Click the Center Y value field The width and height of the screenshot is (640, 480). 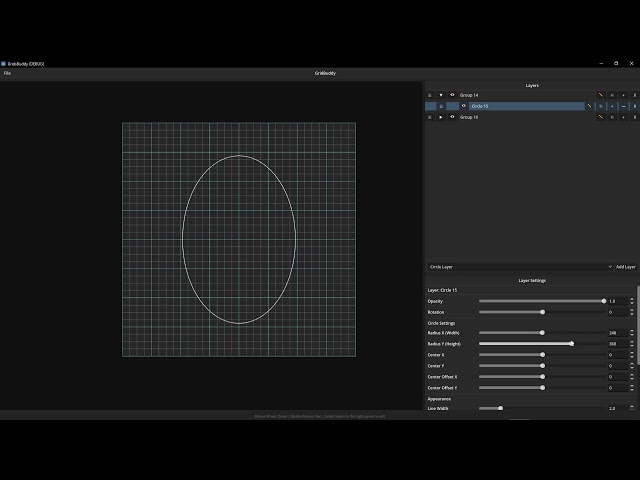618,366
